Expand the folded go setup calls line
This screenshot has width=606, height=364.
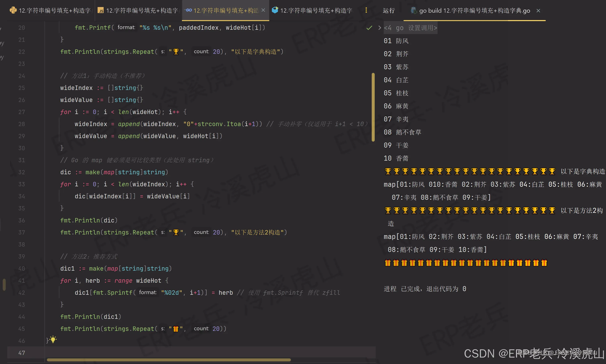(x=379, y=28)
